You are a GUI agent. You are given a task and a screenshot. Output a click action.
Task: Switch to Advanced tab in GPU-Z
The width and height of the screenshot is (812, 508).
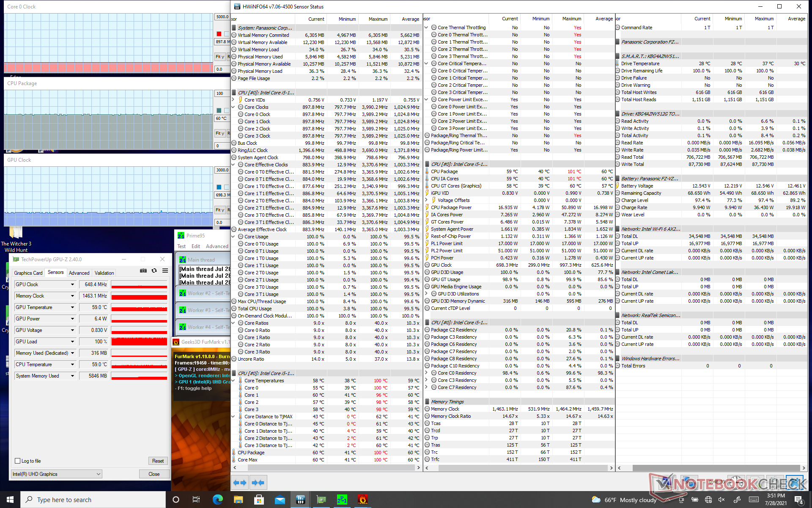[x=79, y=273]
